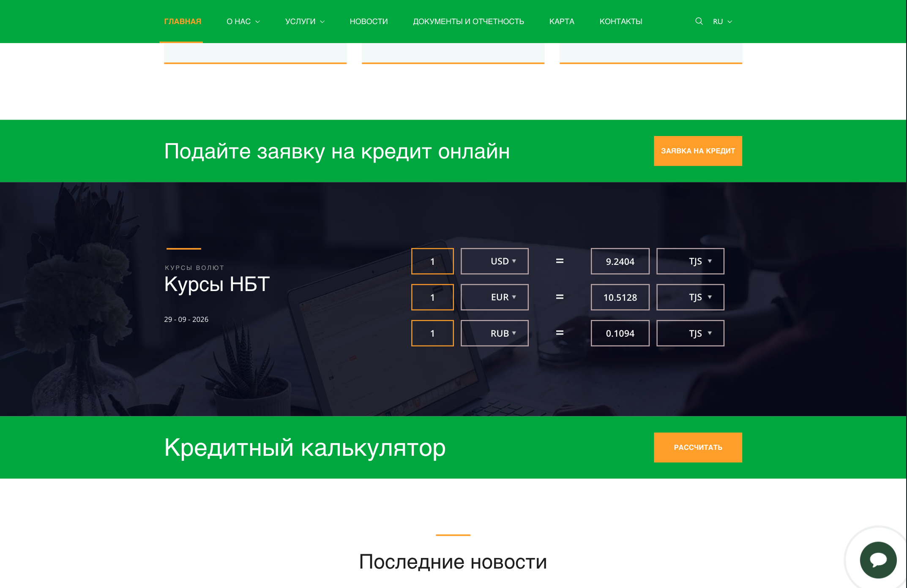Open the EUR currency dropdown
The width and height of the screenshot is (907, 588).
point(494,297)
